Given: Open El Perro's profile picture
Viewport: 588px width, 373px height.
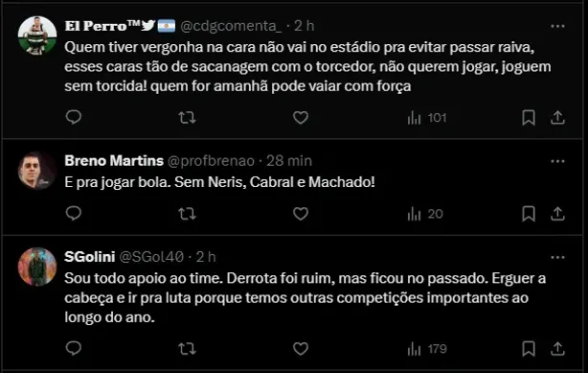Looking at the screenshot, I should 37,35.
